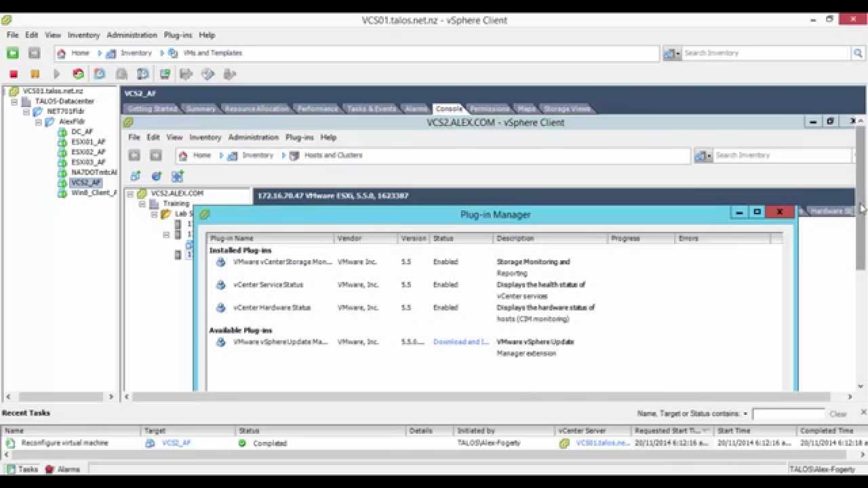Click the VCS2_AF link in Recent Tasks
Screen dimensions: 868x488
tap(176, 443)
